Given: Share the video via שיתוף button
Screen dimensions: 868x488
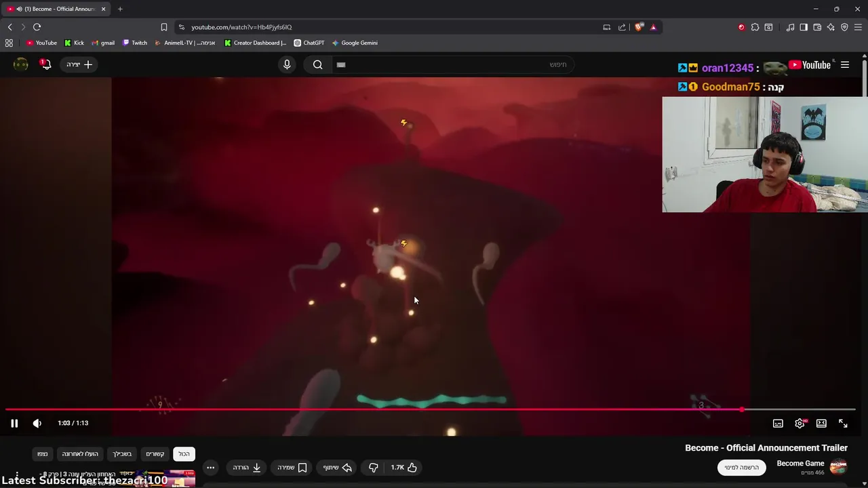Looking at the screenshot, I should (338, 468).
